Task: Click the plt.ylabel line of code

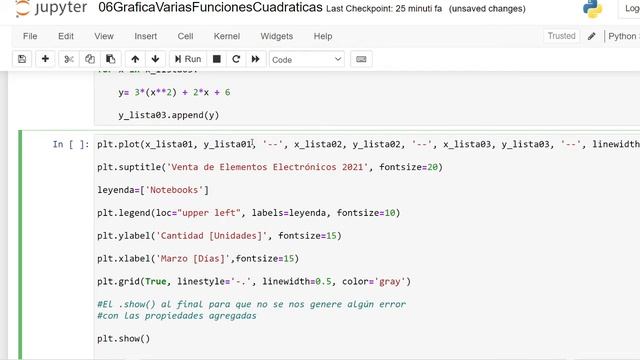Action: [x=219, y=236]
